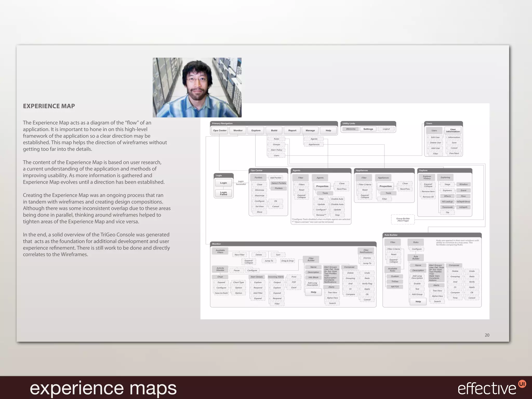Click the page number 20

[x=487, y=335]
